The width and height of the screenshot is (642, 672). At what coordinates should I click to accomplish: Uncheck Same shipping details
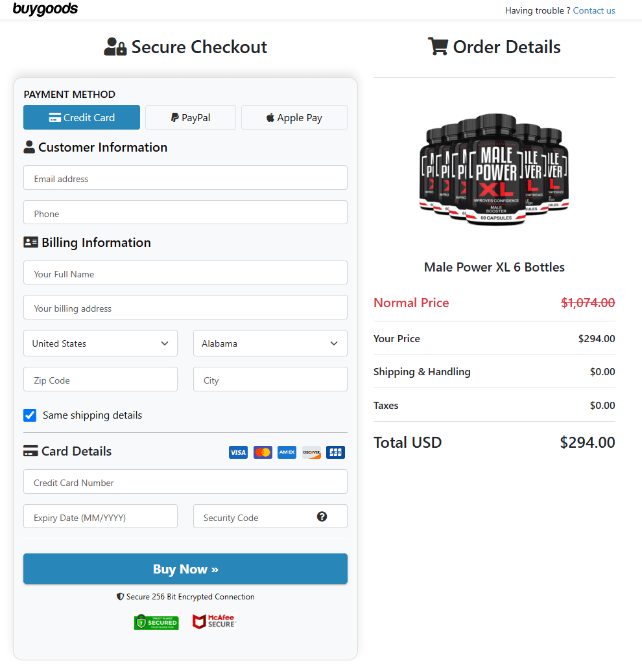[29, 415]
